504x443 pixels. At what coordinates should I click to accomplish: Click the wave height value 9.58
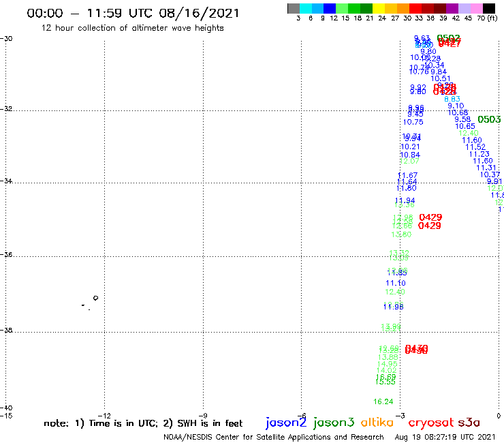462,119
